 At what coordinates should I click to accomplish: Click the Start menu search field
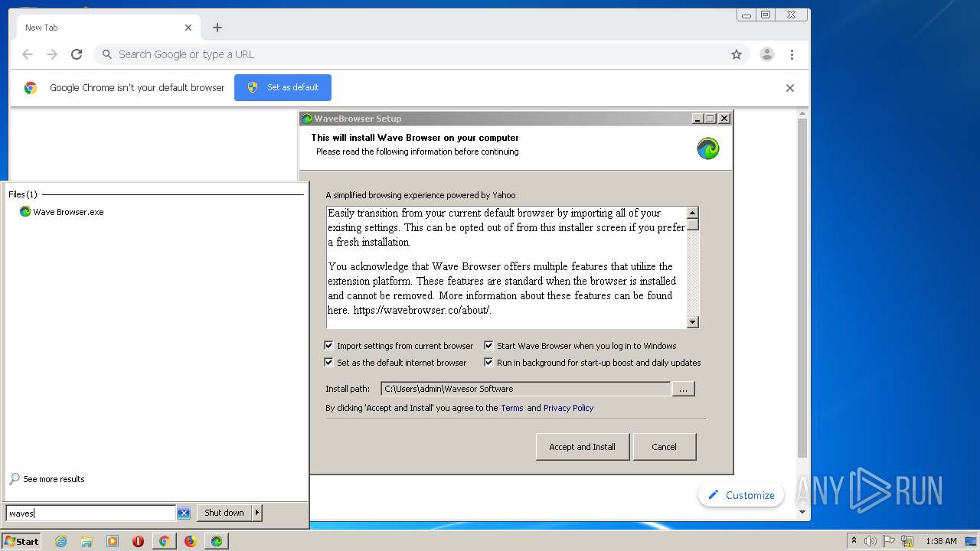pyautogui.click(x=91, y=514)
